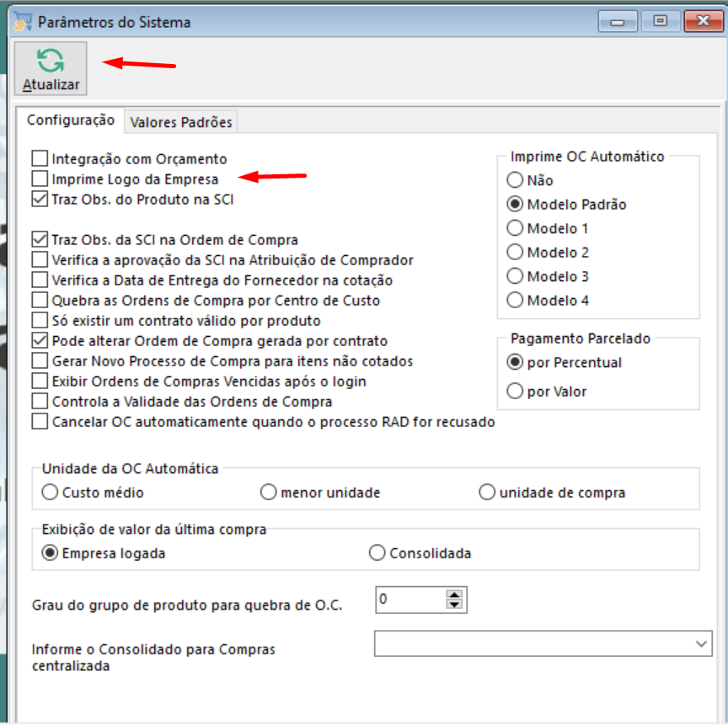Choose Custo médio radio button

pyautogui.click(x=50, y=492)
